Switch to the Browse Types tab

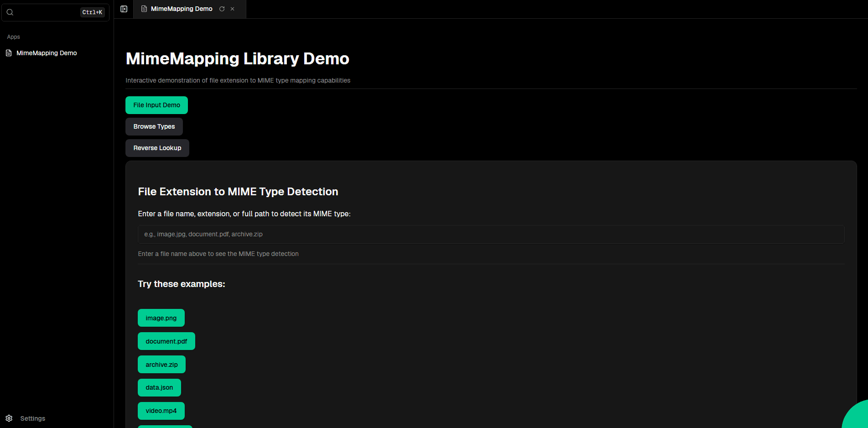click(x=154, y=126)
